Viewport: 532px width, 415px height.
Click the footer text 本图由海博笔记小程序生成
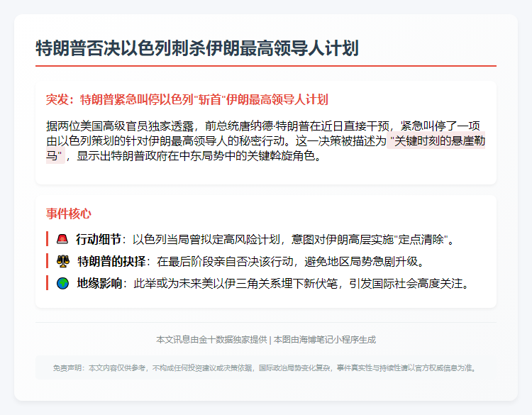pyautogui.click(x=325, y=340)
